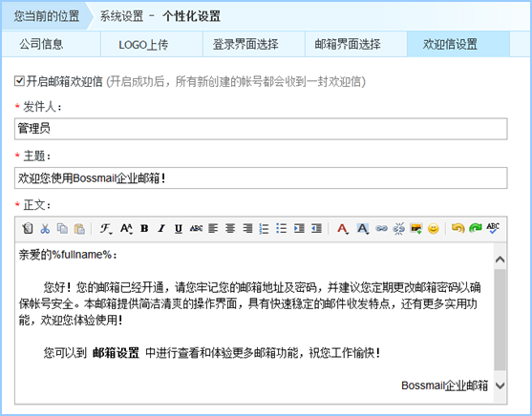Open the text color picker

click(343, 229)
